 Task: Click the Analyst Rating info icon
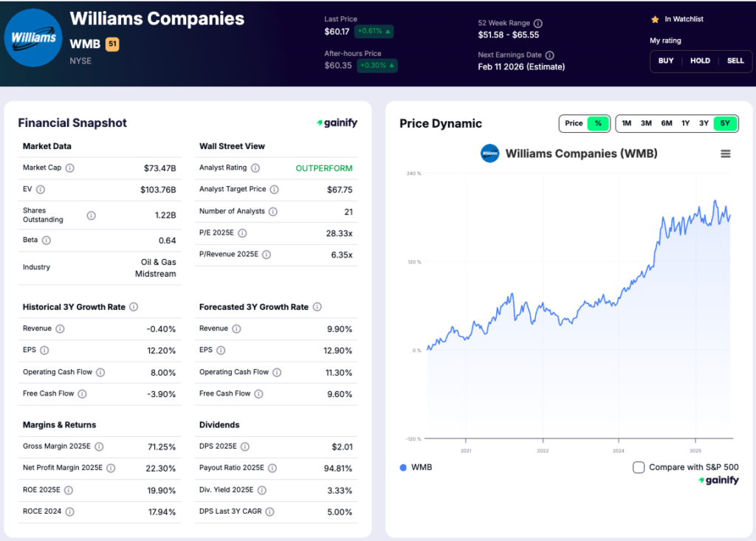click(x=254, y=168)
